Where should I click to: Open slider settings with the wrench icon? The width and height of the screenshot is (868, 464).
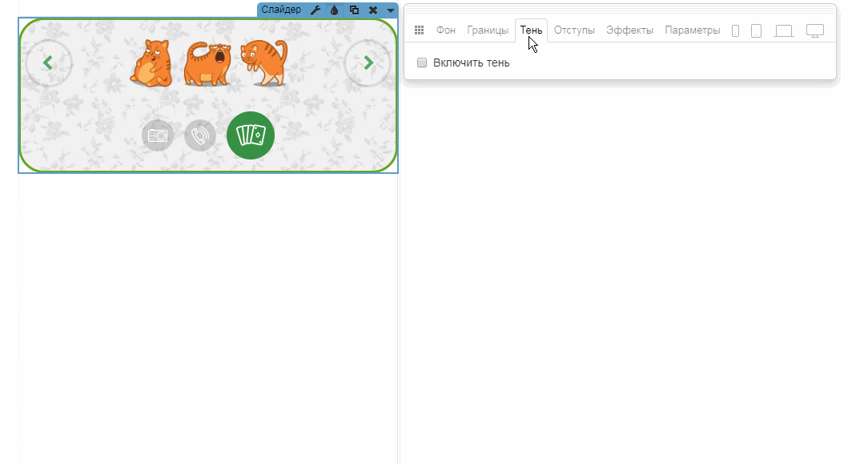tap(315, 10)
